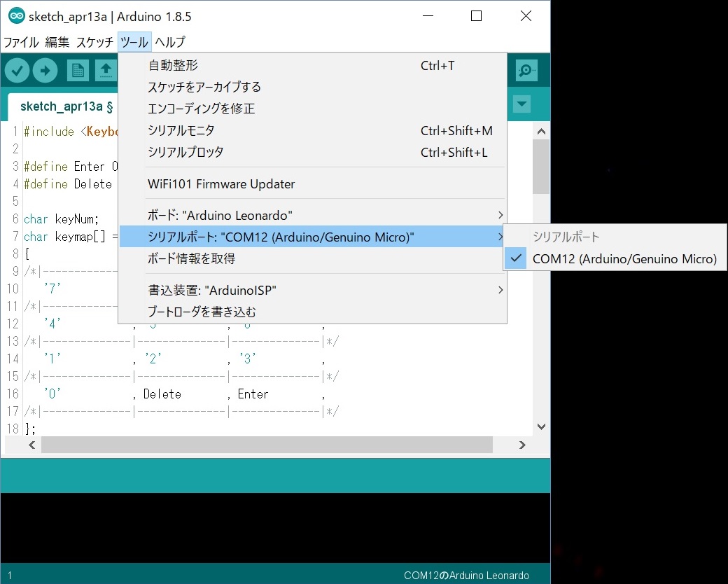Open シリアルモニタ from menu
728x584 pixels.
[312, 130]
